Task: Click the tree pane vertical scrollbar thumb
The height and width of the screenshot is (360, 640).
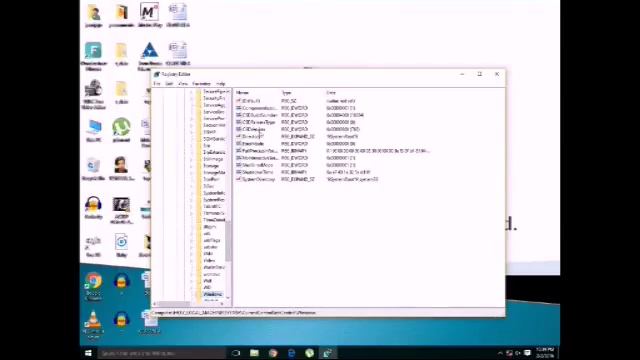Action: tap(228, 241)
